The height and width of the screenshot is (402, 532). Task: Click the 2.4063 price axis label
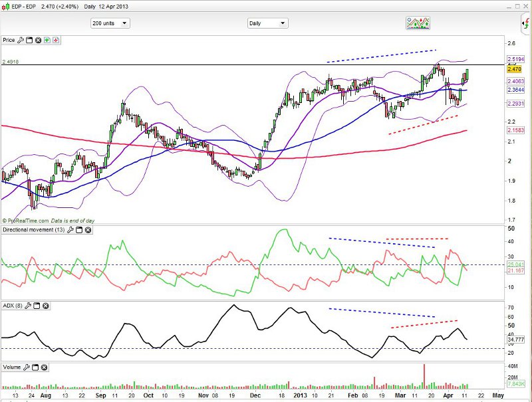coord(516,81)
